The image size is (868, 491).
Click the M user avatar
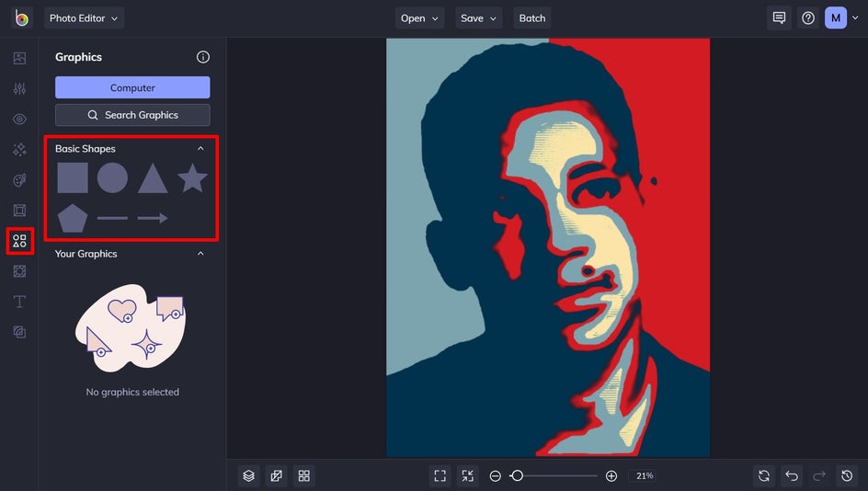tap(836, 18)
